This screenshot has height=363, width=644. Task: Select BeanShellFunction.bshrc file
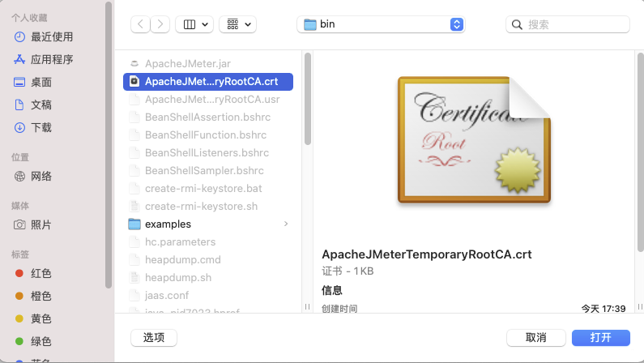click(x=208, y=135)
